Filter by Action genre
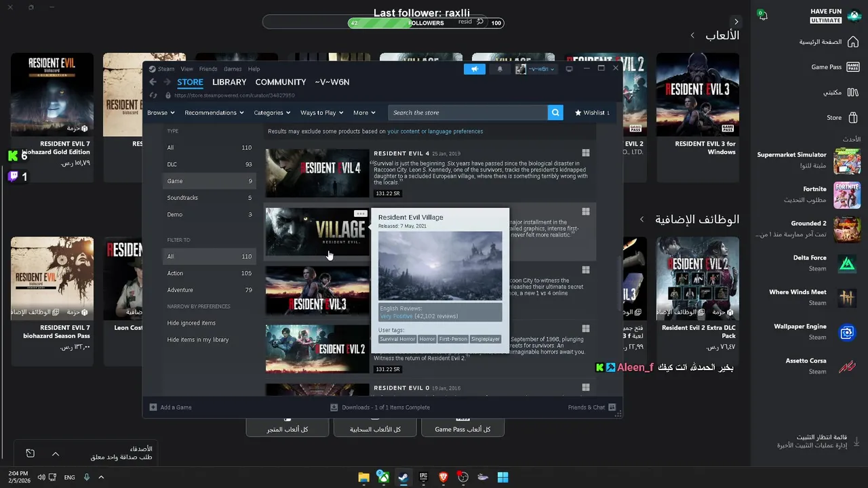Screen dimensions: 868x488 point(210,273)
